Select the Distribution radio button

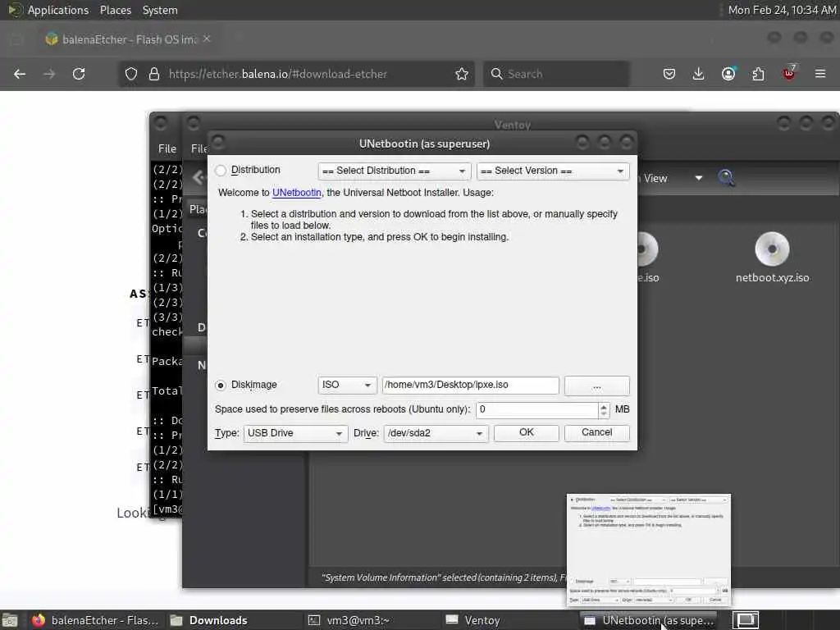tap(220, 171)
